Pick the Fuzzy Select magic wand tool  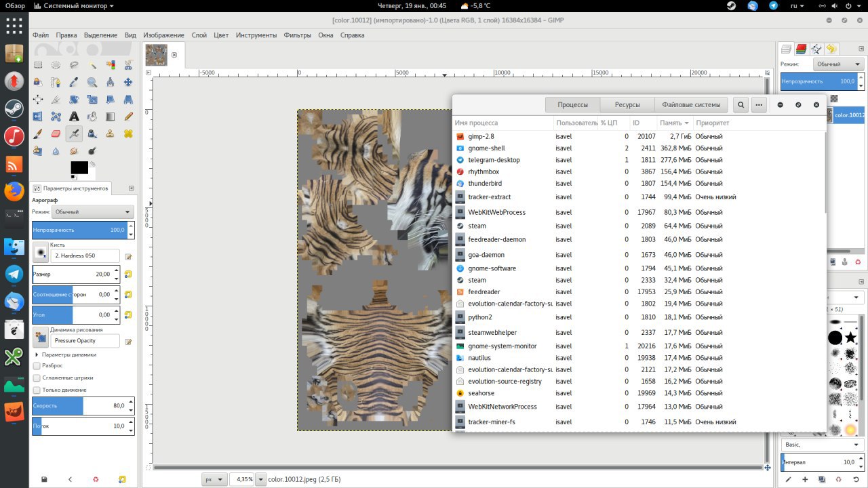click(92, 65)
